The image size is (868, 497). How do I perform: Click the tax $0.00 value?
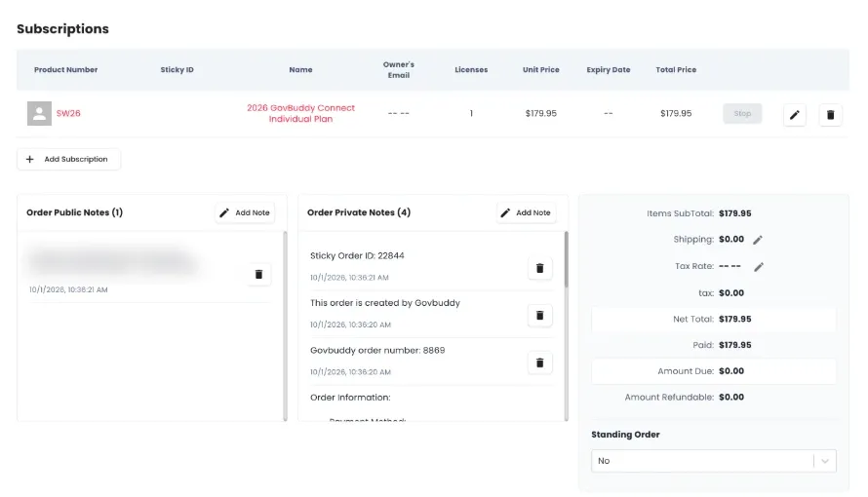point(731,293)
